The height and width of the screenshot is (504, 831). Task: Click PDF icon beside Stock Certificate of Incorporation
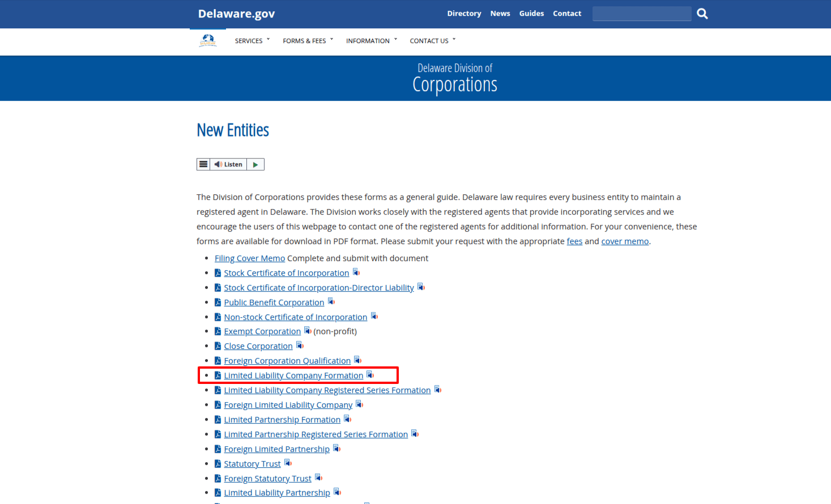[218, 273]
